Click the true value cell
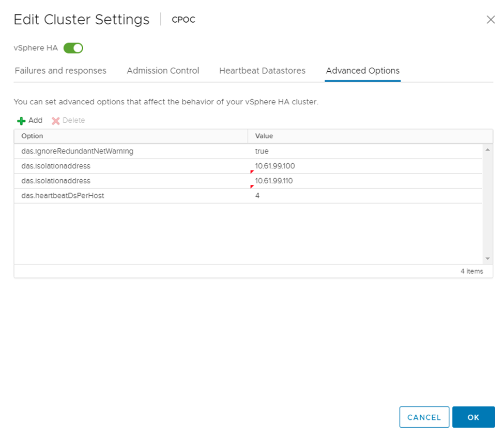Screen dimensions: 504x439 pyautogui.click(x=262, y=151)
